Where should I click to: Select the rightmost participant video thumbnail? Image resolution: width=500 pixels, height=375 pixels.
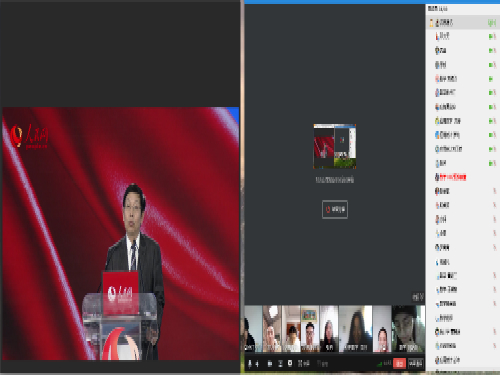[408, 329]
